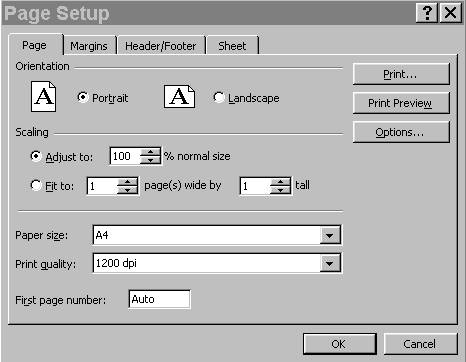Increase the pages tall spinner value

pyautogui.click(x=280, y=182)
